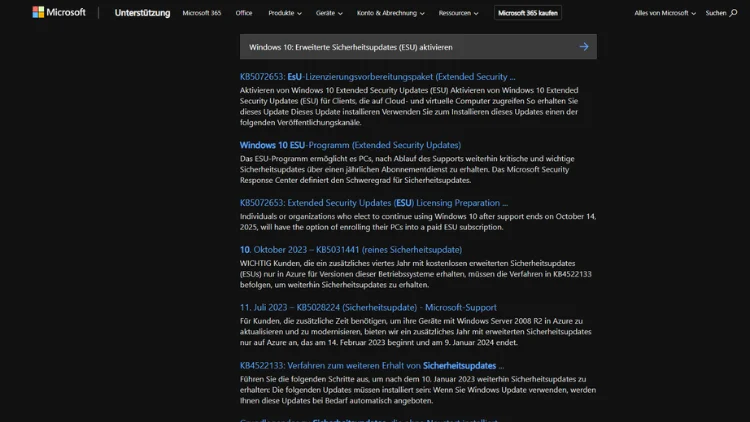Open KB5072653 Extended Security Updates Licensing Preparation link
The image size is (750, 422).
point(374,203)
